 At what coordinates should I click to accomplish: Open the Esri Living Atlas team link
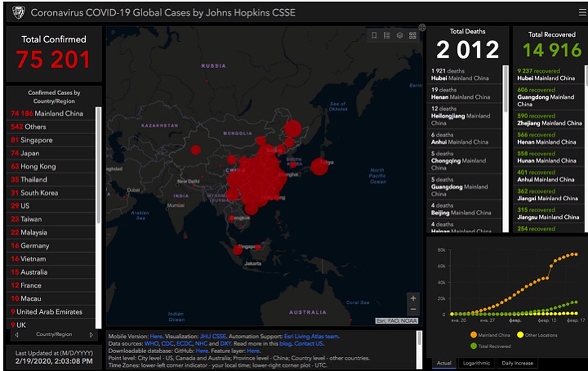tap(311, 337)
